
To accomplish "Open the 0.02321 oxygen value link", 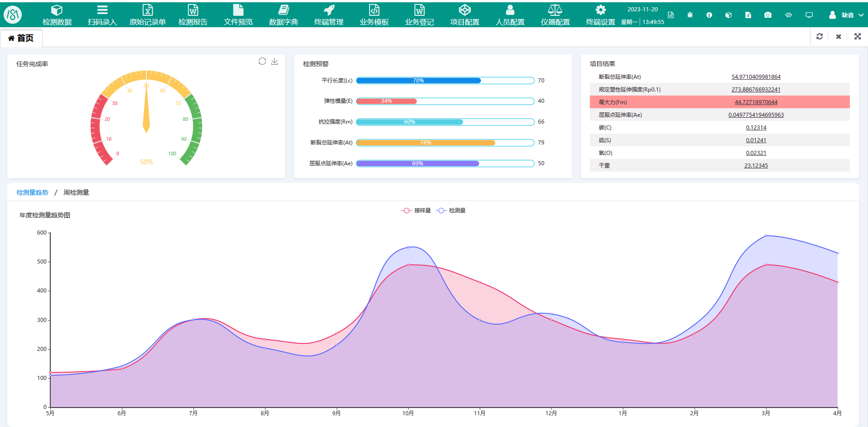I will (756, 153).
